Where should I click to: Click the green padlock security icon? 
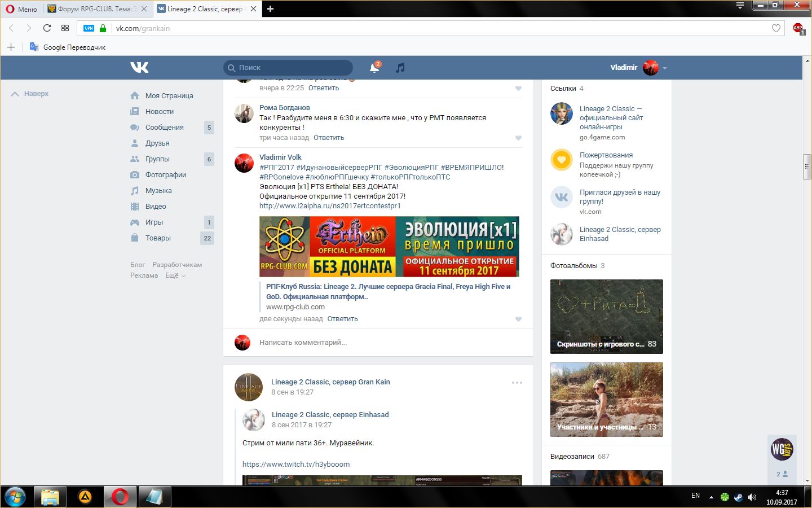point(103,28)
